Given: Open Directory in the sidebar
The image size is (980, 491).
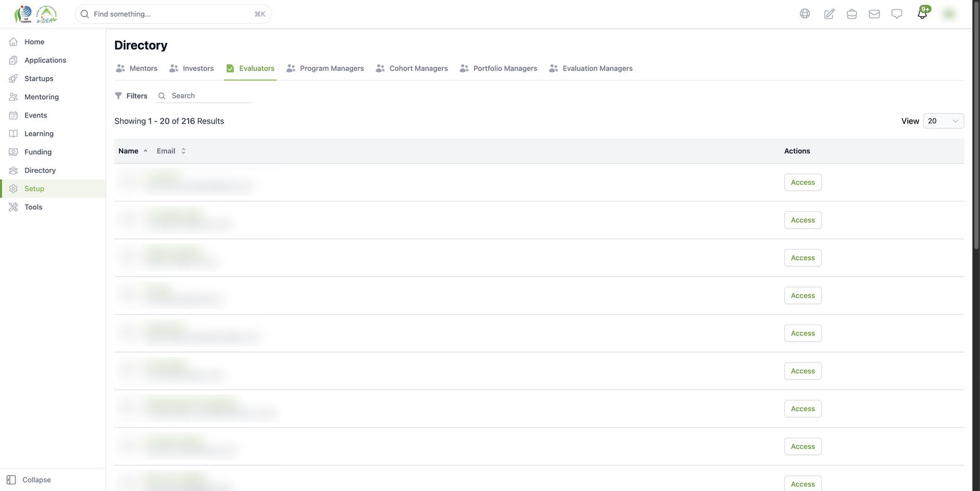Looking at the screenshot, I should pos(53,170).
